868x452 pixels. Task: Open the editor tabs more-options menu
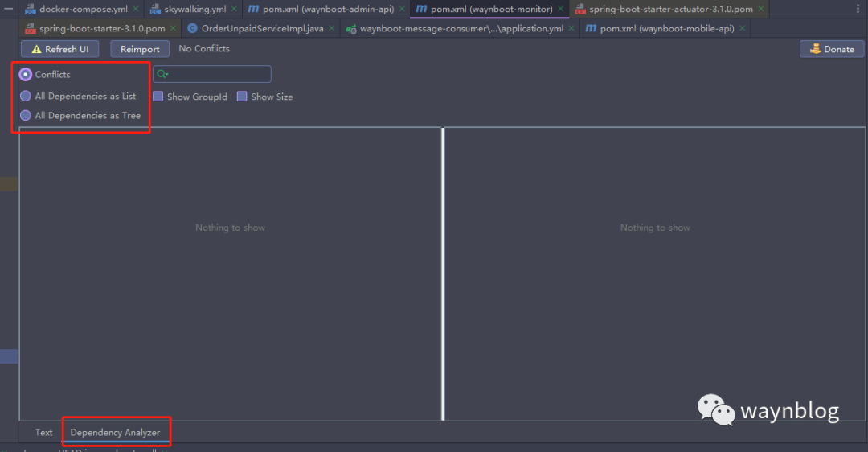tap(858, 9)
